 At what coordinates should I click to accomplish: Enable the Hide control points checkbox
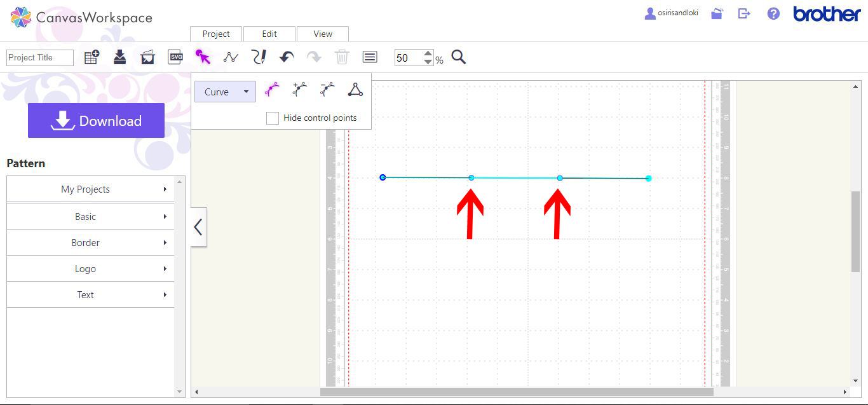(x=273, y=118)
